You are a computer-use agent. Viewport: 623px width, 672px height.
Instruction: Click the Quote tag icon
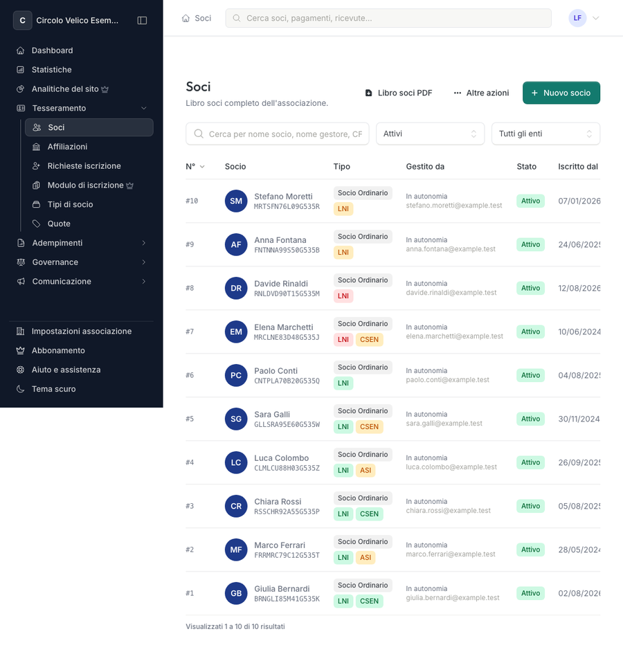point(37,224)
